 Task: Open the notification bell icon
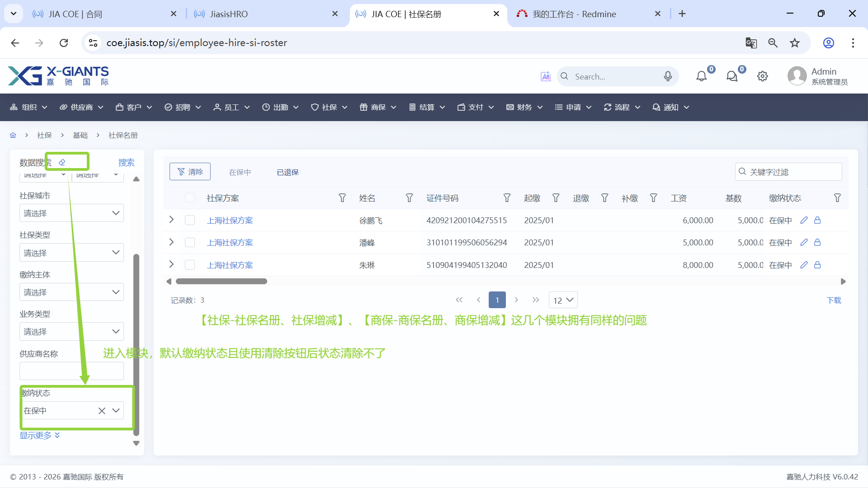point(701,76)
